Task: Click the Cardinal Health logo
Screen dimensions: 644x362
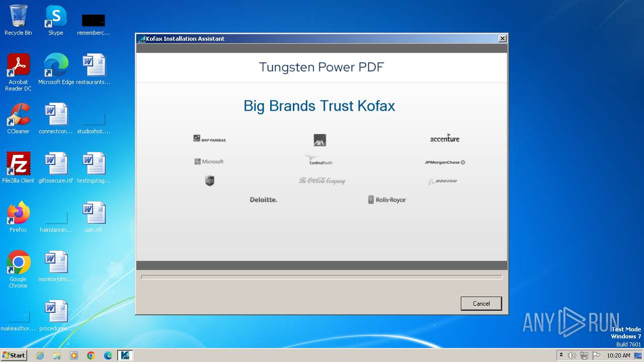Action: pyautogui.click(x=319, y=160)
